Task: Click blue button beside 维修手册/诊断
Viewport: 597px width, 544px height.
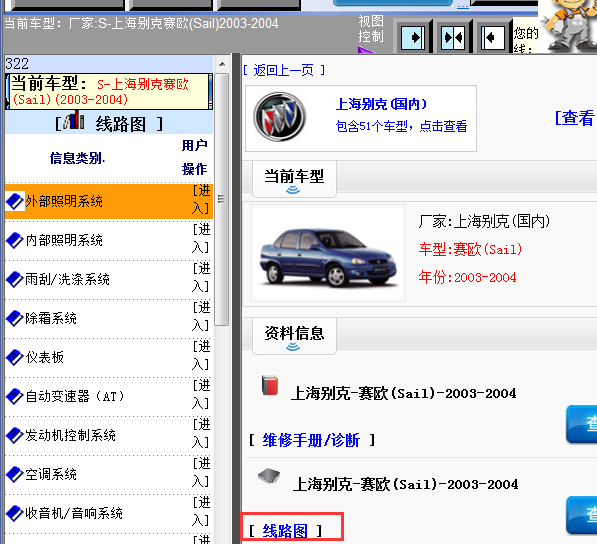Action: tap(582, 424)
